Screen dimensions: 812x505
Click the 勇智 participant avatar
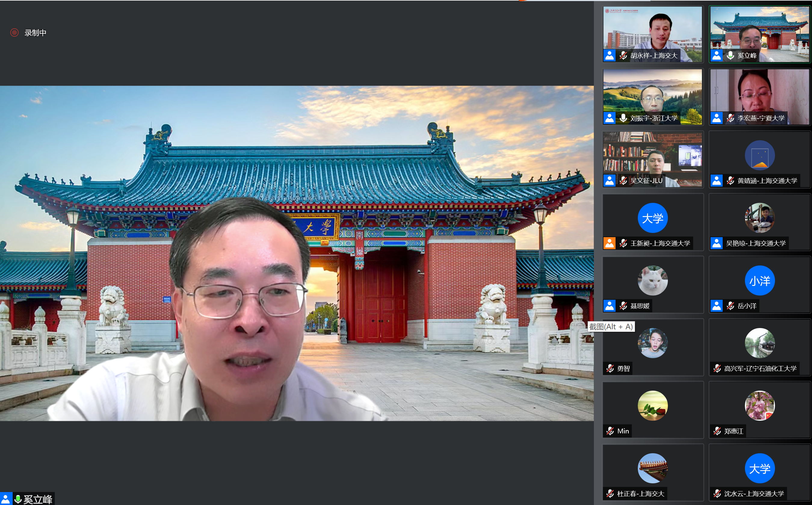[653, 343]
